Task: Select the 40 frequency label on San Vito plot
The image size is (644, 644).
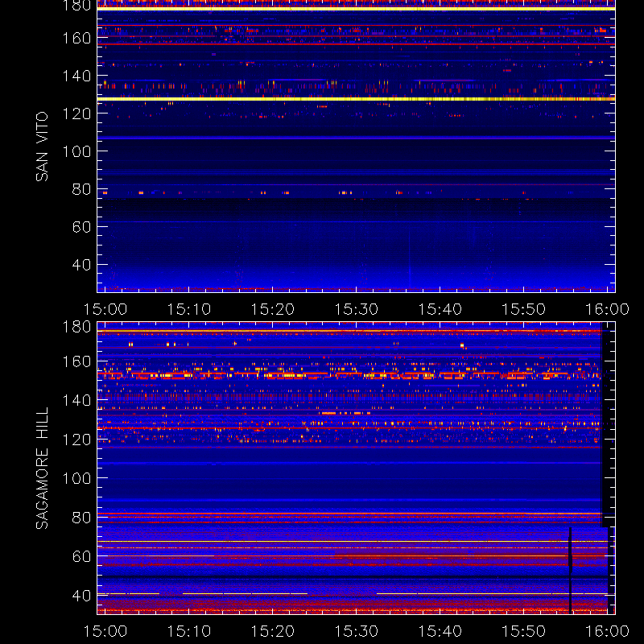Action: point(81,265)
